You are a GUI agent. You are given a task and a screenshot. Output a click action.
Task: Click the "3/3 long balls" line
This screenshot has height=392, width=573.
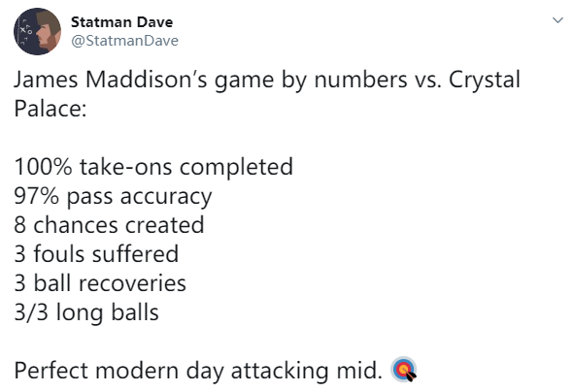pyautogui.click(x=86, y=312)
